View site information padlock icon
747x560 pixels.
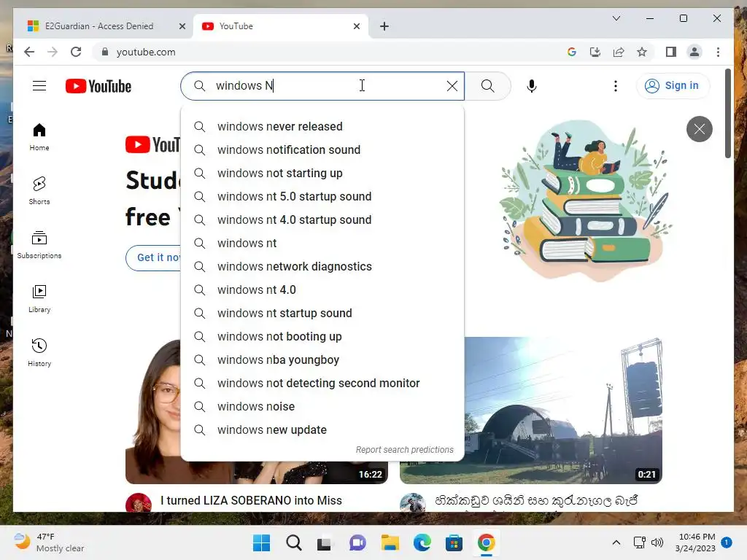[x=105, y=52]
